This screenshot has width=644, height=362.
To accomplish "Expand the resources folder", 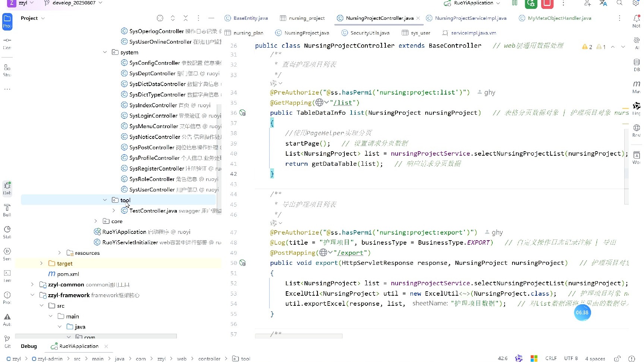I will (59, 253).
